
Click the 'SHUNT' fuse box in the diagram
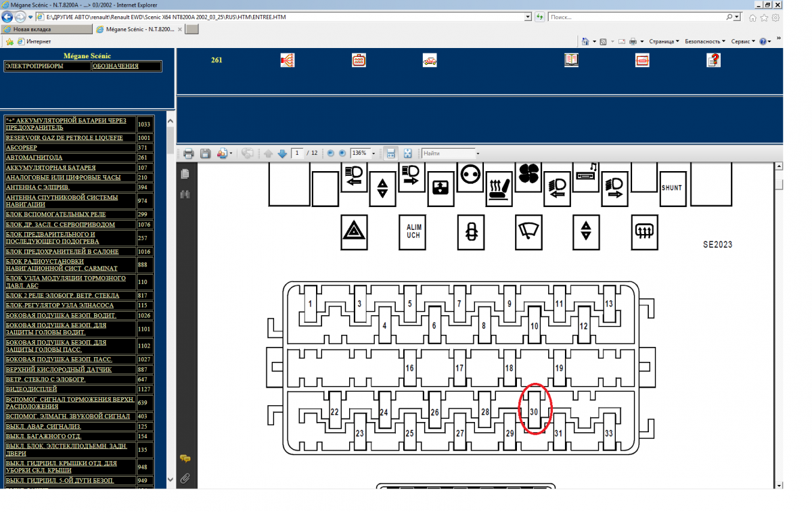click(x=671, y=188)
